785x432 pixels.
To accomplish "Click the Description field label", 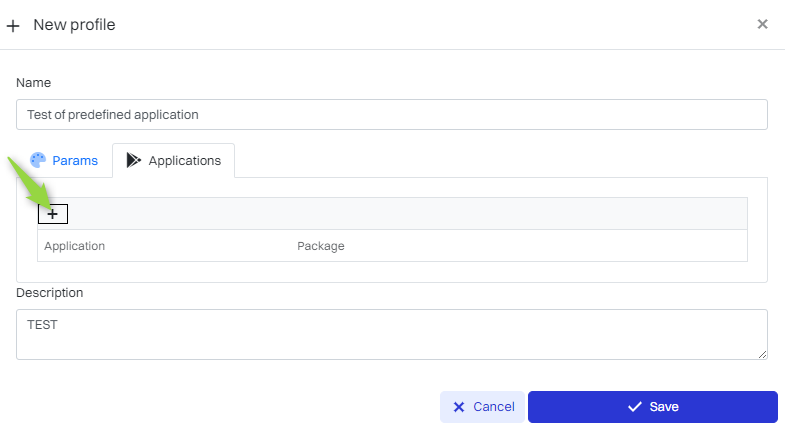I will pyautogui.click(x=50, y=293).
